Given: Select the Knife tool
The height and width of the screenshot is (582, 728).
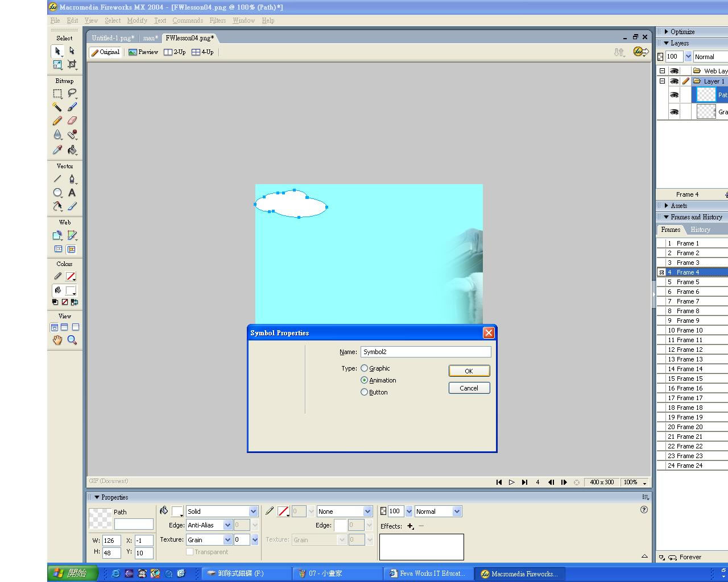Looking at the screenshot, I should pyautogui.click(x=72, y=206).
